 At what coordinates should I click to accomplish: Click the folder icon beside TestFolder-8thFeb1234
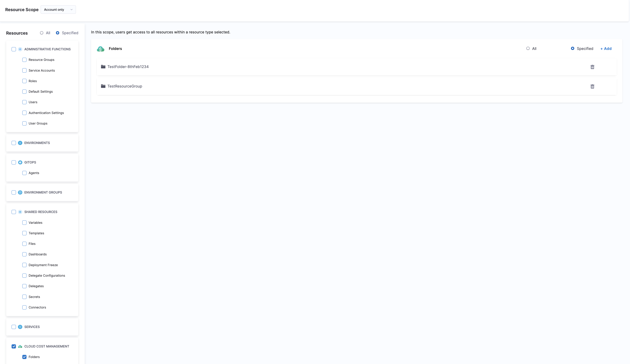pos(103,67)
